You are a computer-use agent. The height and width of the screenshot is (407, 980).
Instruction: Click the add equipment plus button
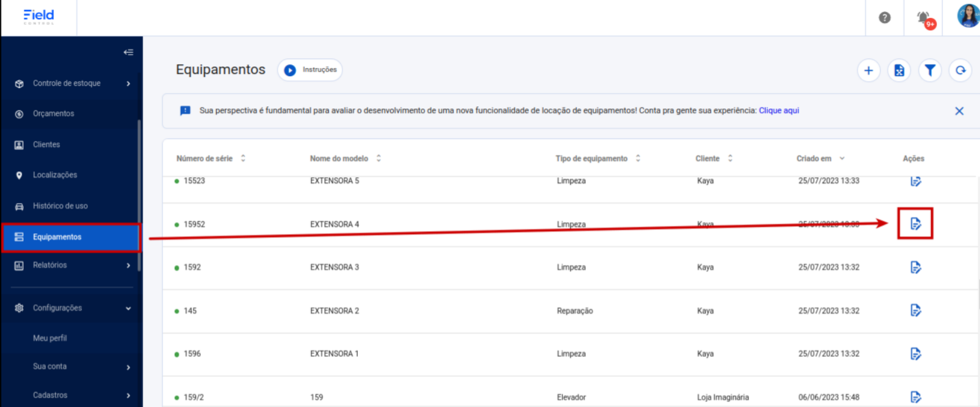point(868,70)
